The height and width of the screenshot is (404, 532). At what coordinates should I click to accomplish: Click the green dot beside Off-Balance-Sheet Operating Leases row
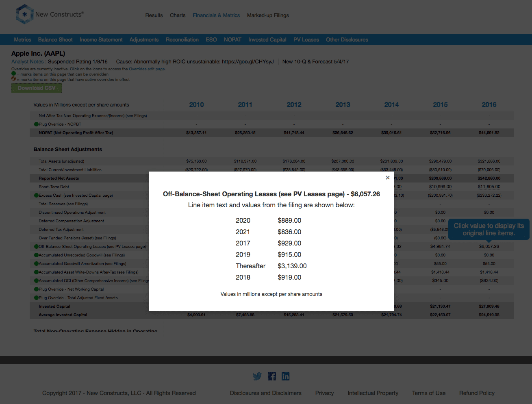pyautogui.click(x=36, y=247)
